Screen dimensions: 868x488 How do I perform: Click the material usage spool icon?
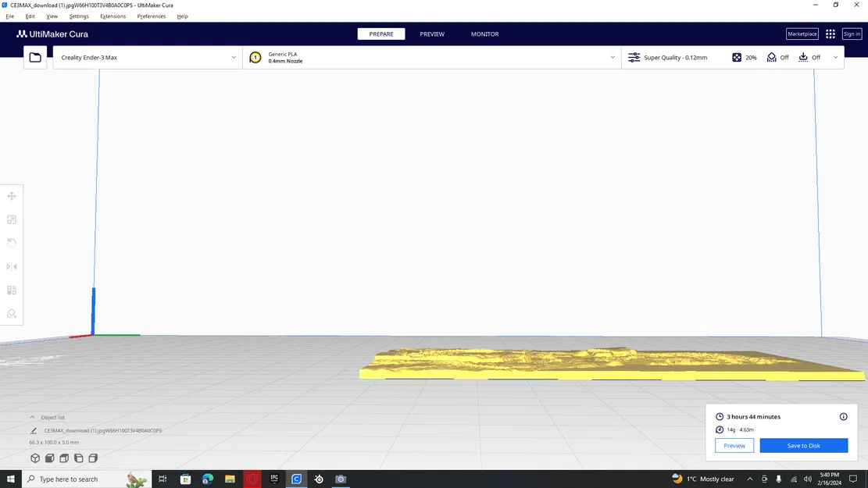pos(719,429)
